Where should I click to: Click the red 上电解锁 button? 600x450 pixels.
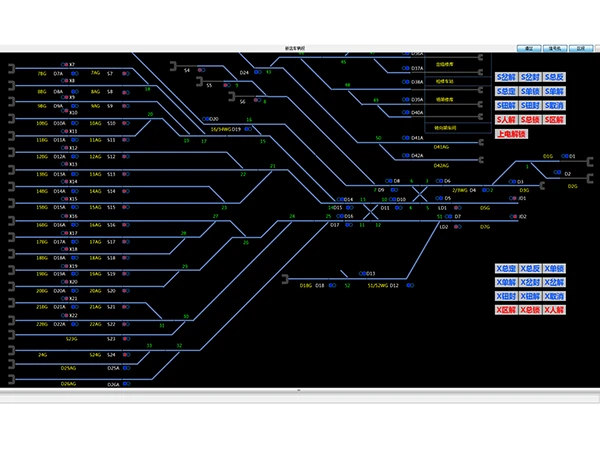pos(512,133)
